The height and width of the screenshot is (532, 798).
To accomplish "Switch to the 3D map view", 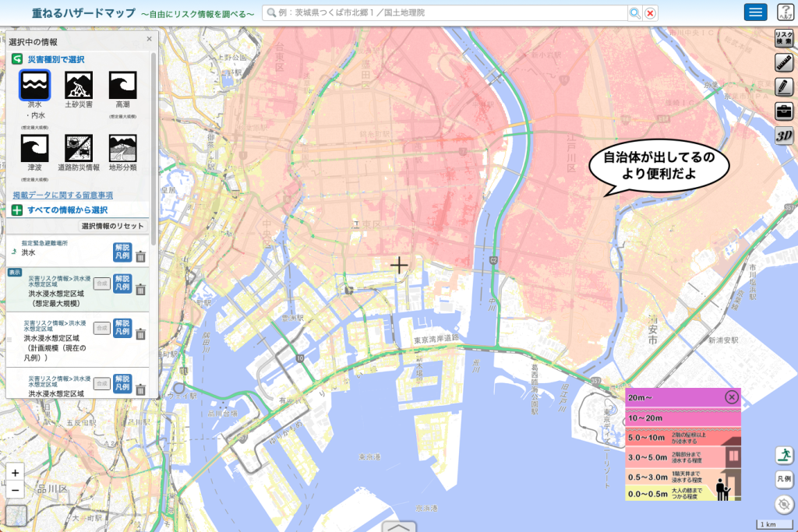I will click(783, 136).
